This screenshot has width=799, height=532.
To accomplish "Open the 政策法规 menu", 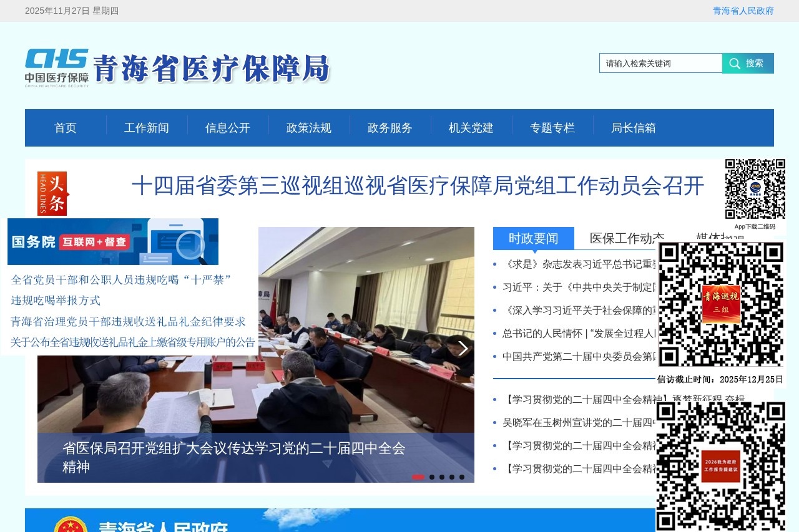I will tap(308, 128).
